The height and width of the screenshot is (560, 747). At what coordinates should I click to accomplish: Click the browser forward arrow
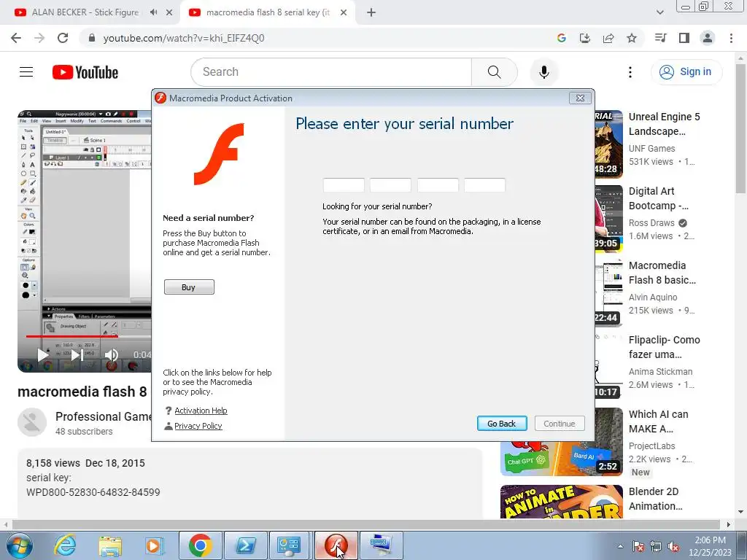point(39,38)
